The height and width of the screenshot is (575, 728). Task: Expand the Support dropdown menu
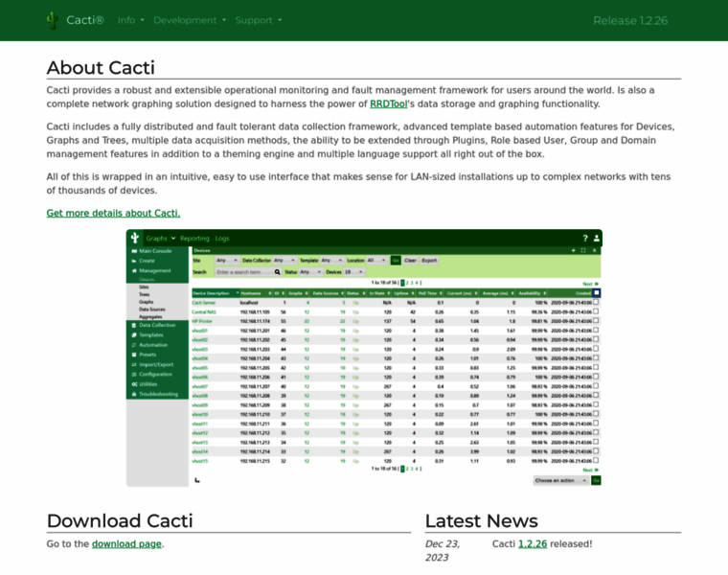click(x=258, y=20)
